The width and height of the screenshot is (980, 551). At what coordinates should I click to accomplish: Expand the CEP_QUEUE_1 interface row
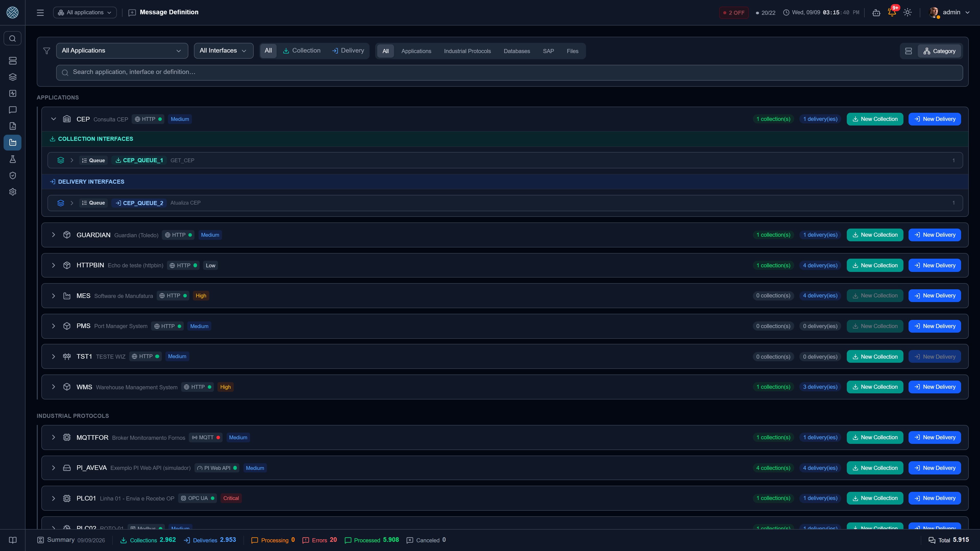[x=72, y=160]
